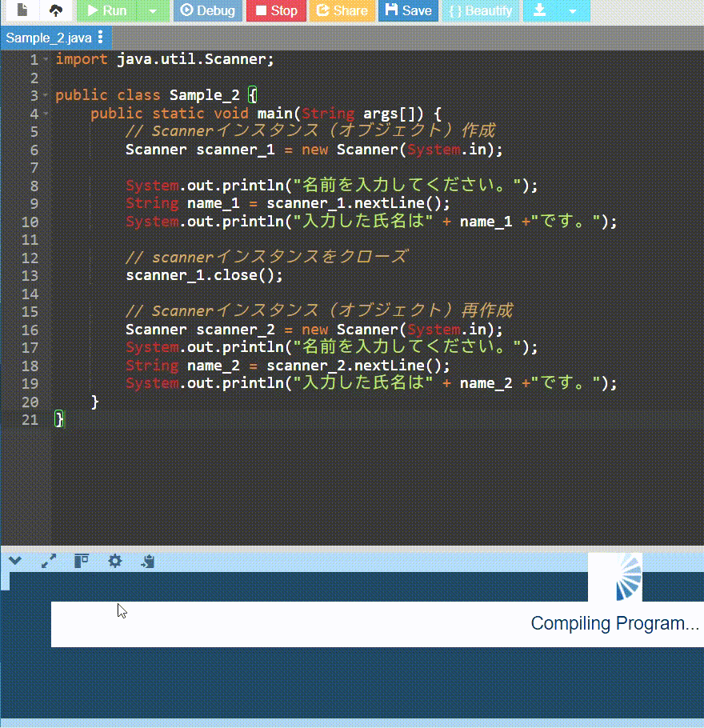Click the upload file cloud icon
704x728 pixels.
(x=56, y=10)
